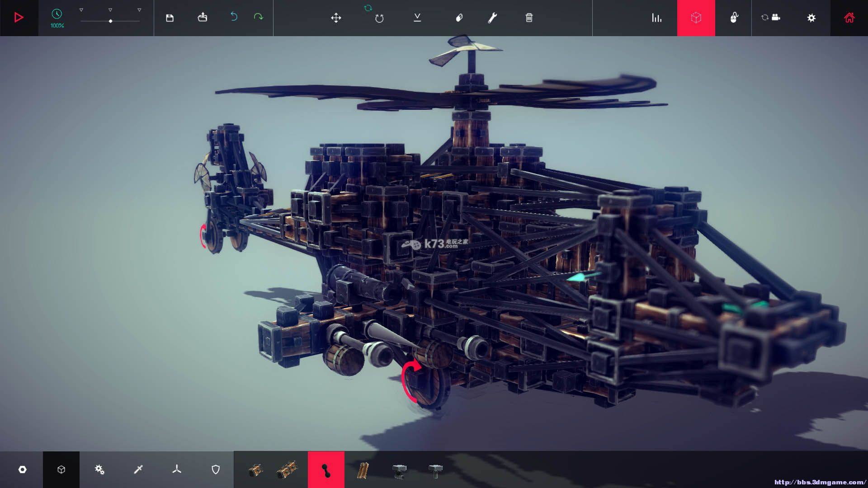This screenshot has height=488, width=868.
Task: Toggle the mouse drag option icon
Action: 734,18
